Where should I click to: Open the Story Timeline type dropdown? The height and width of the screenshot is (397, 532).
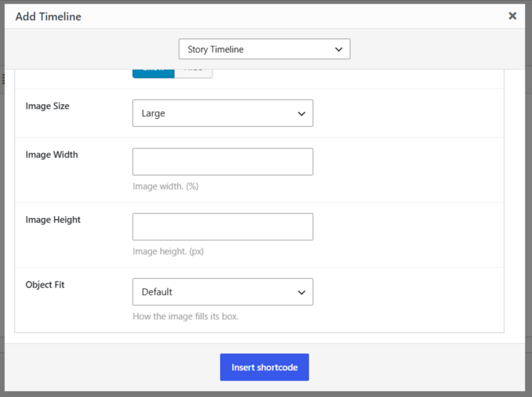(x=264, y=49)
